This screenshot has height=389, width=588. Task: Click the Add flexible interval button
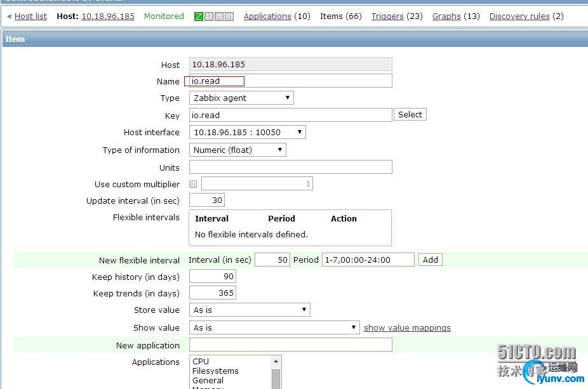[430, 260]
